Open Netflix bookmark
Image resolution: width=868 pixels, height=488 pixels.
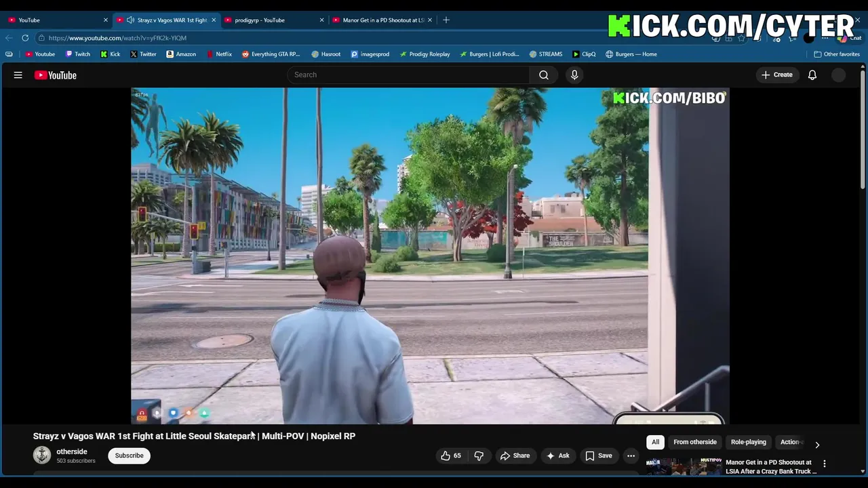(218, 54)
